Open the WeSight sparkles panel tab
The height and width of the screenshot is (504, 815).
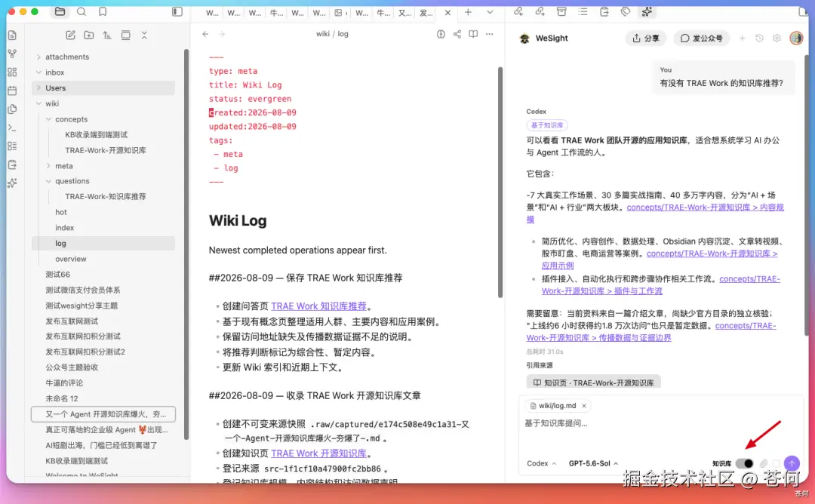pos(647,11)
